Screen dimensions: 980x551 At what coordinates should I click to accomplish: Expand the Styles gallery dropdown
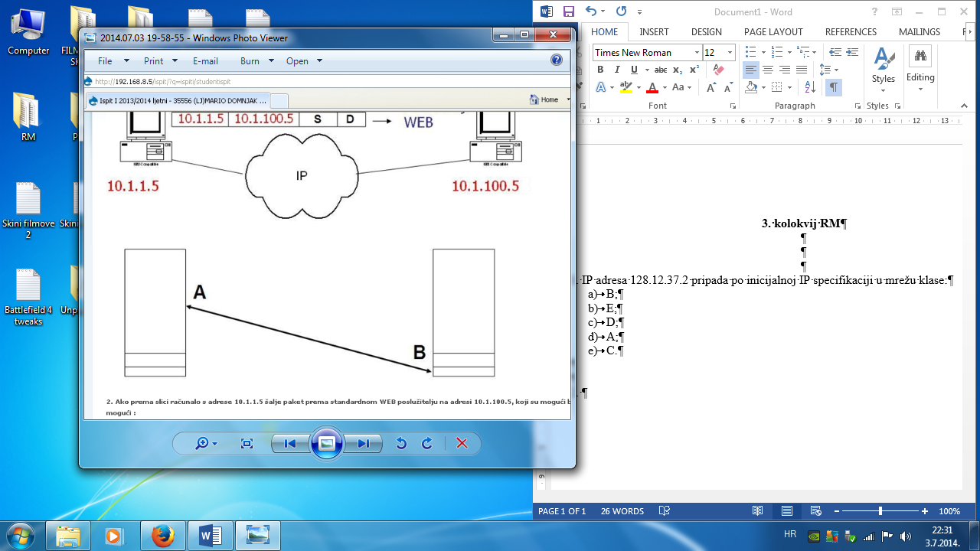coord(884,91)
